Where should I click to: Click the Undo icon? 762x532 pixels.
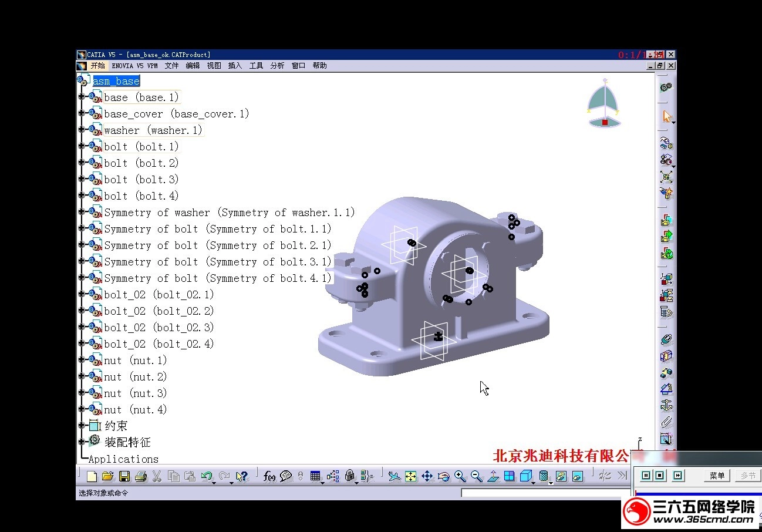(x=206, y=476)
